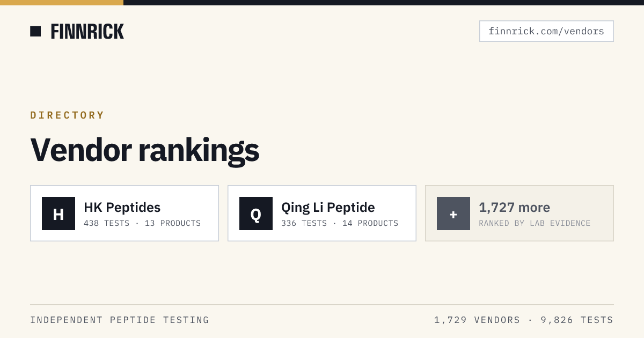Click the black square logo icon beside FINNRICK

pos(35,31)
